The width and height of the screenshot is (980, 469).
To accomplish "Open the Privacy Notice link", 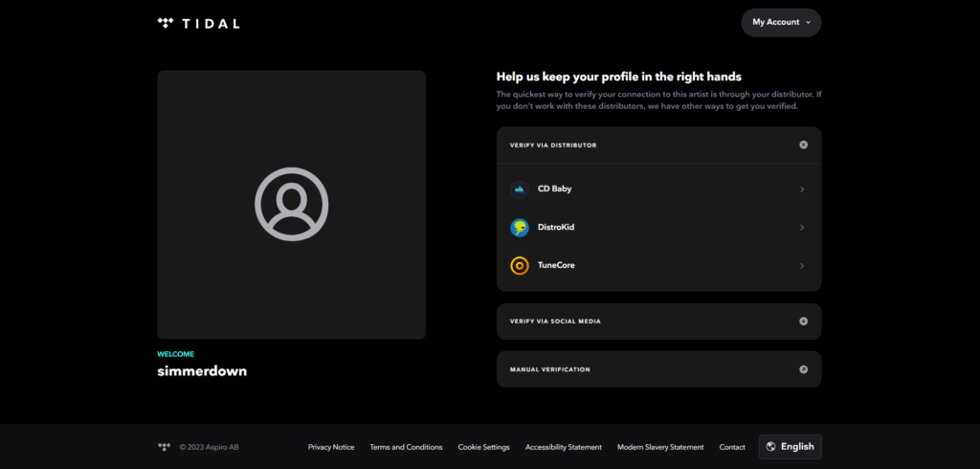I will [x=331, y=447].
